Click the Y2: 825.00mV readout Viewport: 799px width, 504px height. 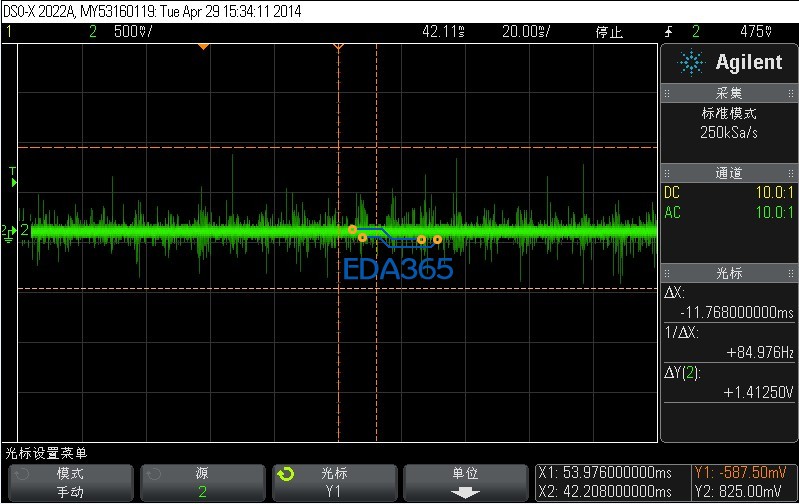738,492
